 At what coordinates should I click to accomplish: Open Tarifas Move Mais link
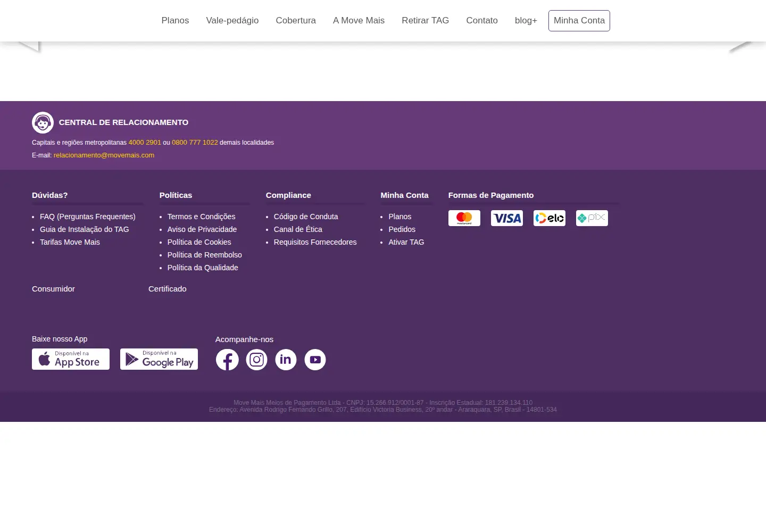70,242
